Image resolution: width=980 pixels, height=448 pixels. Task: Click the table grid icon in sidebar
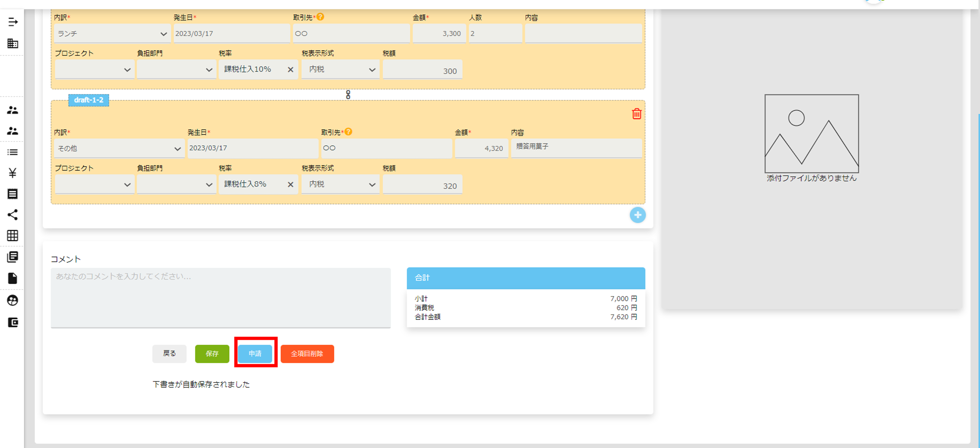point(13,236)
